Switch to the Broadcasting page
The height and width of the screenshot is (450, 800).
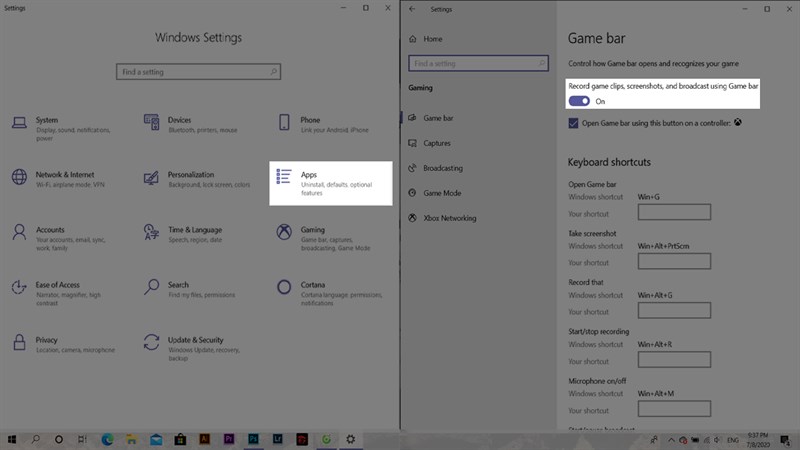tap(442, 168)
